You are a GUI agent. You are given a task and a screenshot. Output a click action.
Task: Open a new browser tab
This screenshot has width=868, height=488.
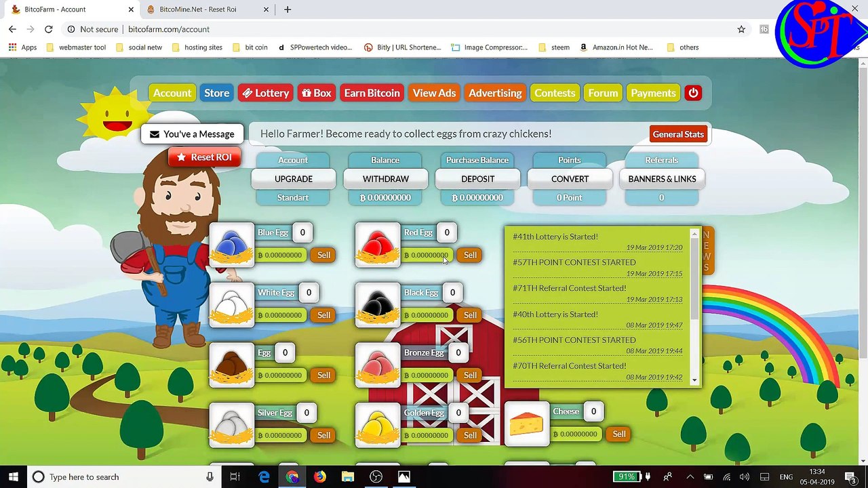[288, 9]
